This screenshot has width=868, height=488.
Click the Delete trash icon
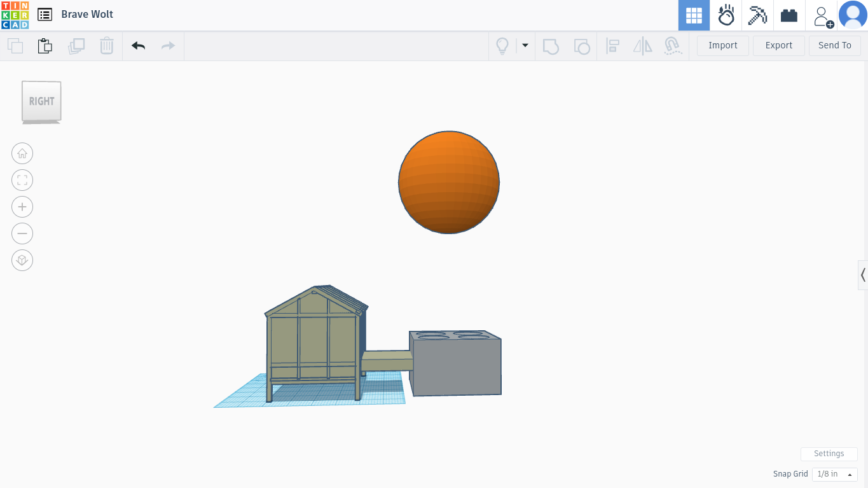(107, 46)
